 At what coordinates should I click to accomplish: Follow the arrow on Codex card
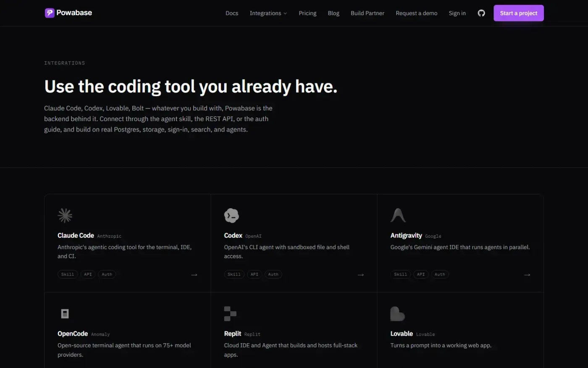360,275
